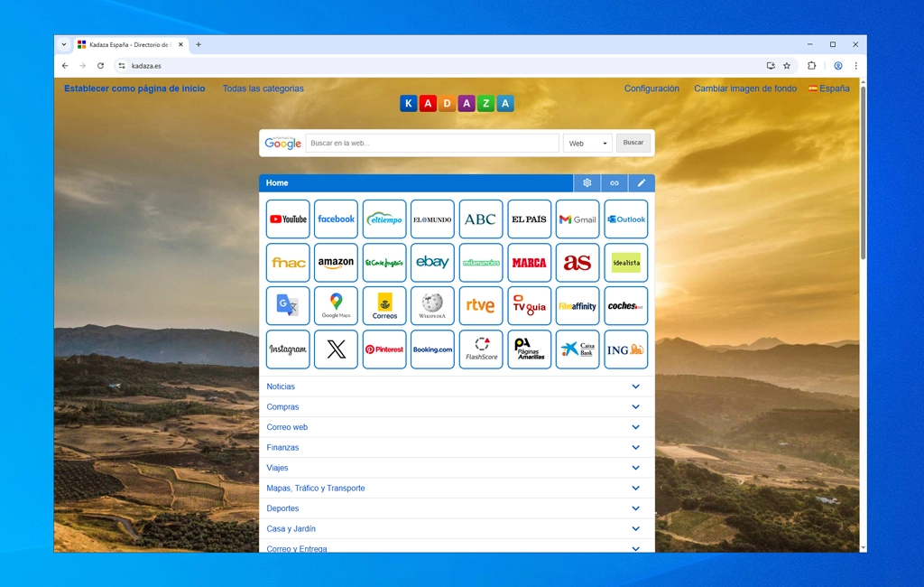Expand the Viajes category

pyautogui.click(x=457, y=468)
